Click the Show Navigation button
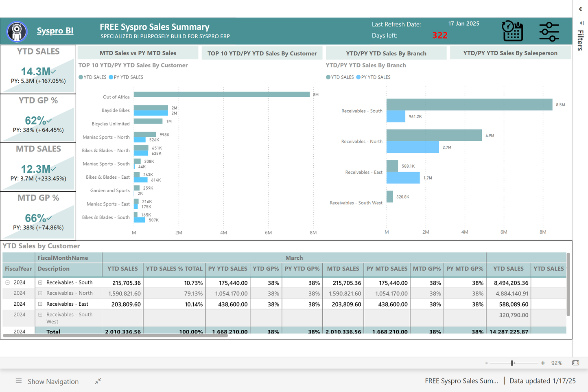 pos(53,381)
